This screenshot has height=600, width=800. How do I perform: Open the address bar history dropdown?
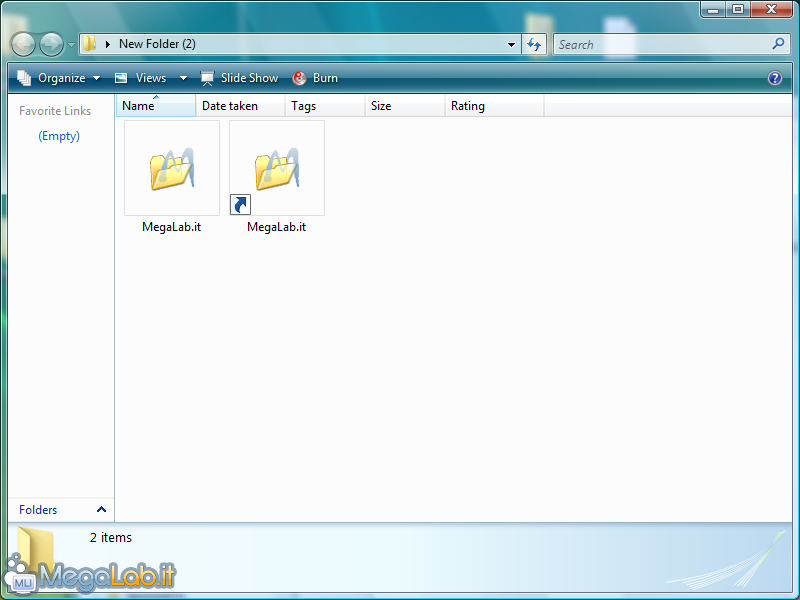511,44
